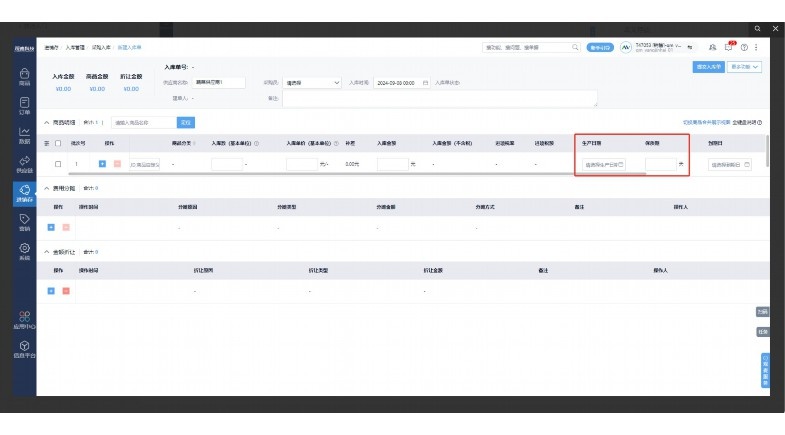Open the 入库时间 date-time picker

coord(402,83)
